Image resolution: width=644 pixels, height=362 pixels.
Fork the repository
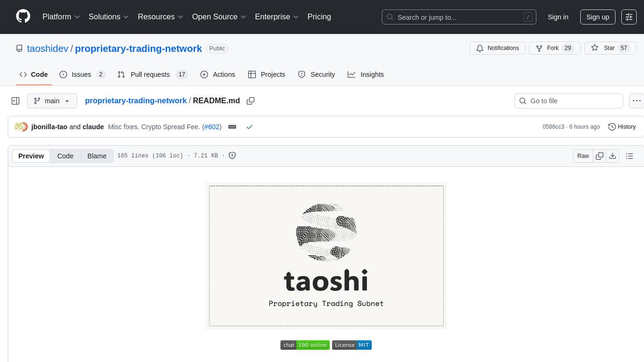[x=555, y=48]
